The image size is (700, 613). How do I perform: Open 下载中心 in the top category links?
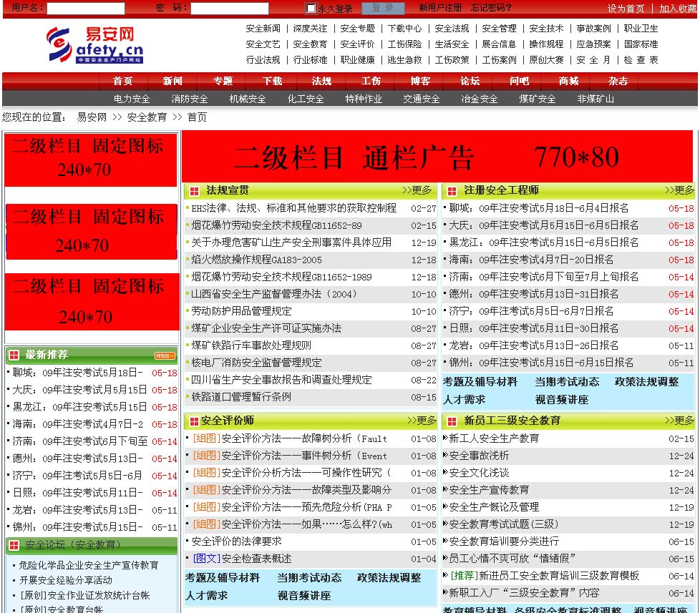tap(404, 29)
